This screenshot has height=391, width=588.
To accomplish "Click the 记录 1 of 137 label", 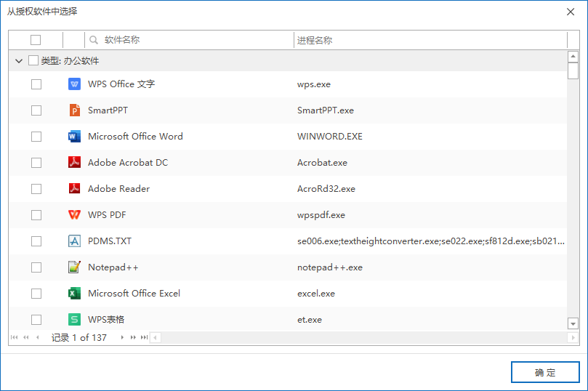I will pos(78,337).
